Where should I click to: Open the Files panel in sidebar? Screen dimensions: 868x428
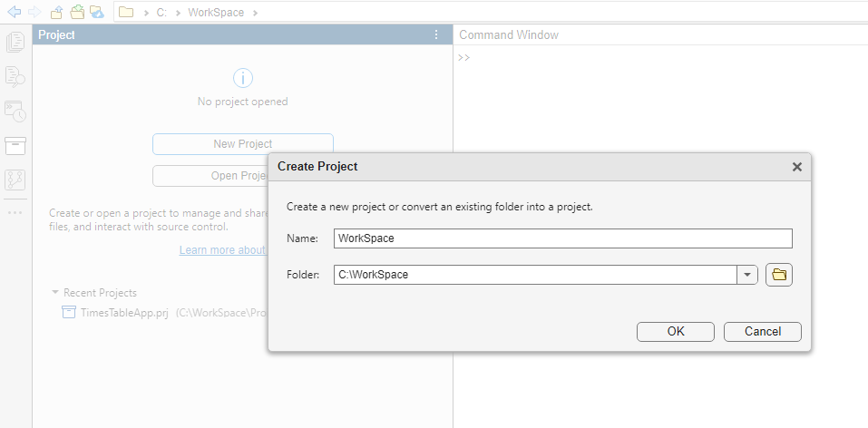pyautogui.click(x=15, y=42)
